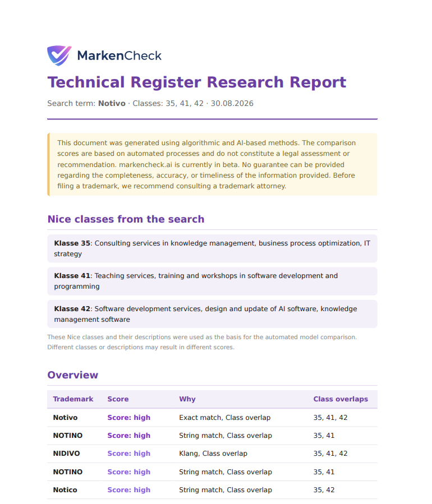This screenshot has width=432, height=504.
Task: Click 'Score: high' in the NIDIVO row
Action: point(128,454)
